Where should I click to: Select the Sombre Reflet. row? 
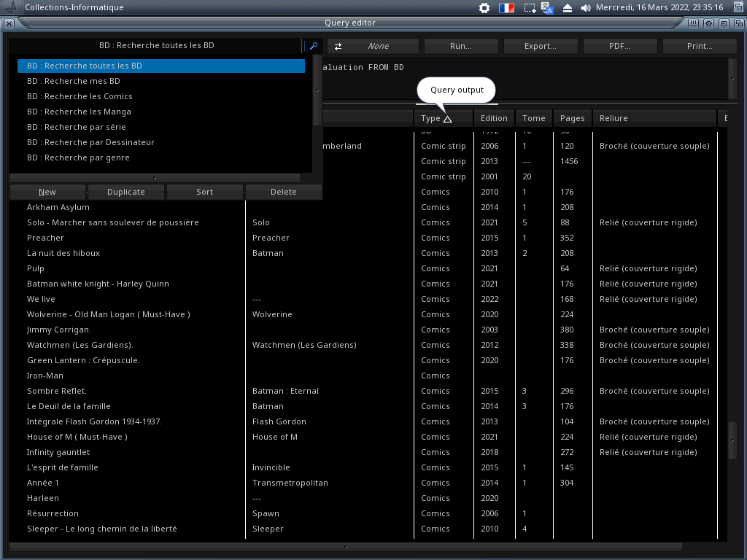point(368,391)
